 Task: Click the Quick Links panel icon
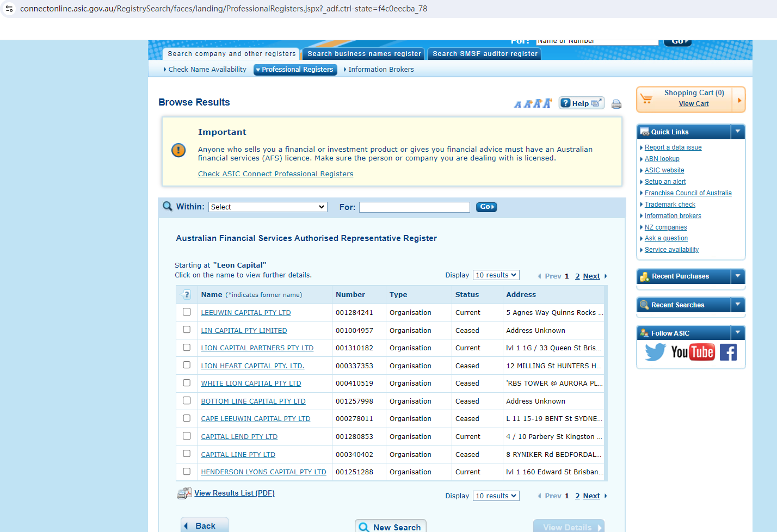click(x=645, y=132)
